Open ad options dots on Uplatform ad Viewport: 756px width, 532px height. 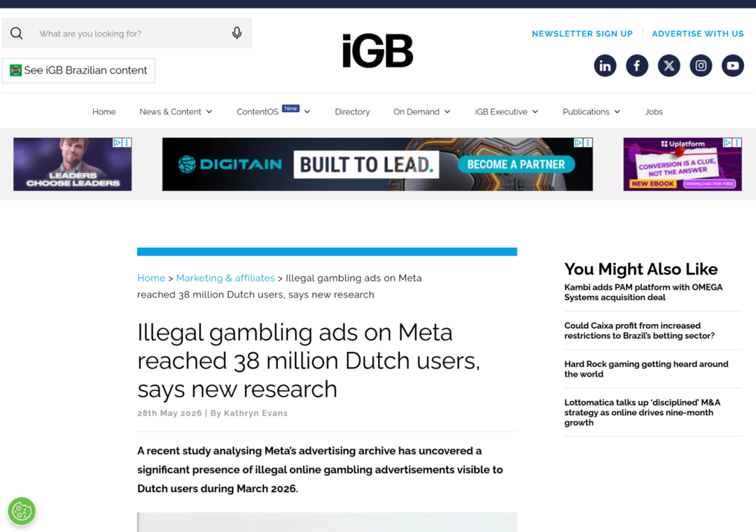(x=736, y=143)
